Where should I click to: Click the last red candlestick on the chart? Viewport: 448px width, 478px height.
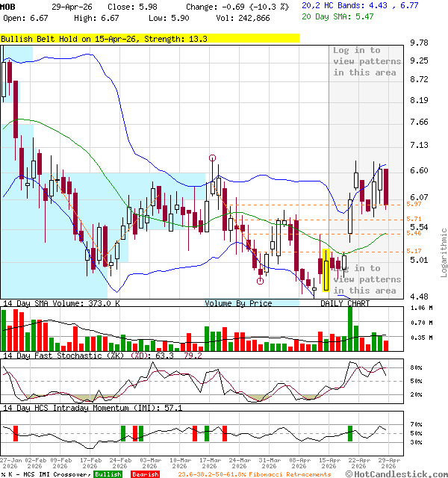(x=386, y=187)
